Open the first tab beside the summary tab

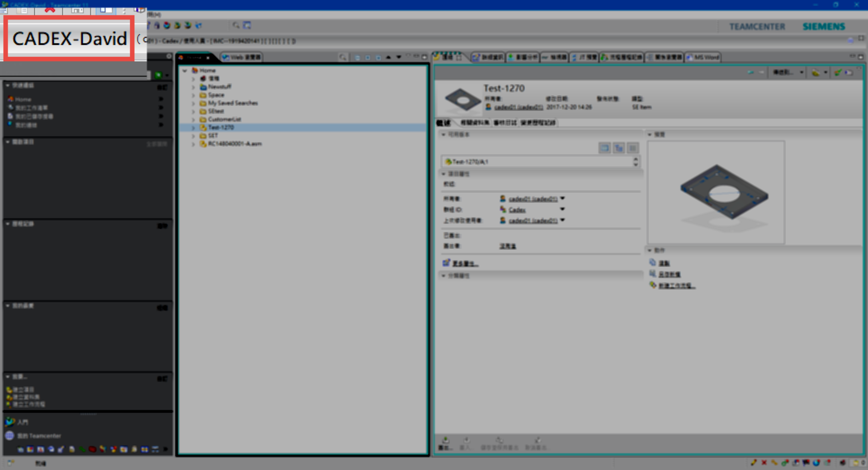[x=487, y=57]
